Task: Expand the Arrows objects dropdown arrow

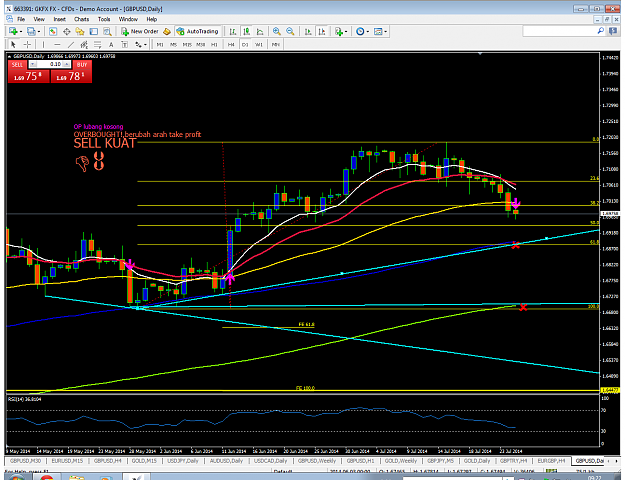Action: click(x=145, y=45)
